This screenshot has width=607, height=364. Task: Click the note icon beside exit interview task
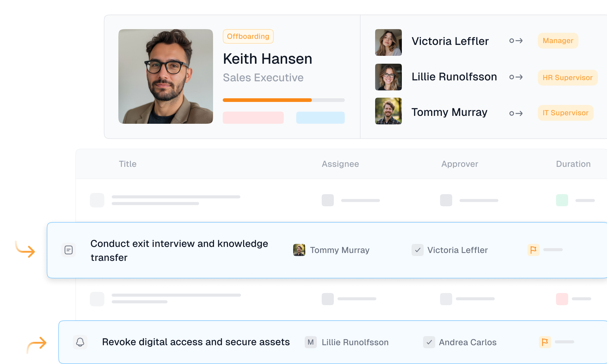pyautogui.click(x=69, y=250)
